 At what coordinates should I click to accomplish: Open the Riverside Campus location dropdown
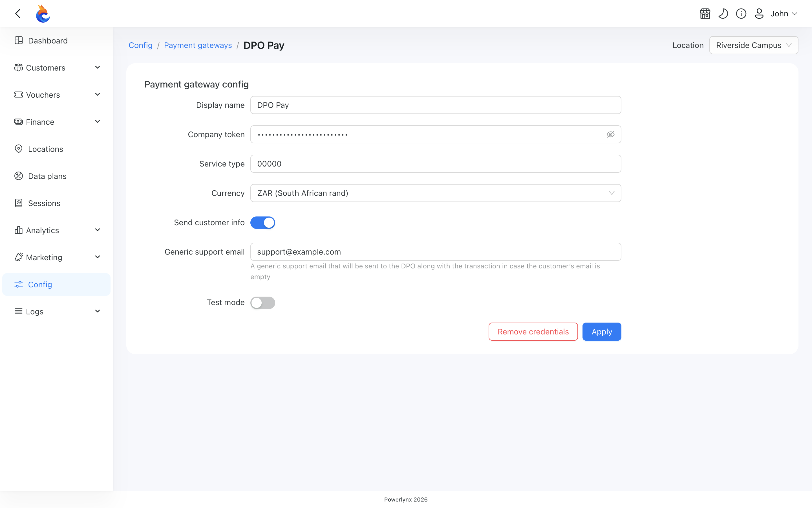pyautogui.click(x=754, y=45)
